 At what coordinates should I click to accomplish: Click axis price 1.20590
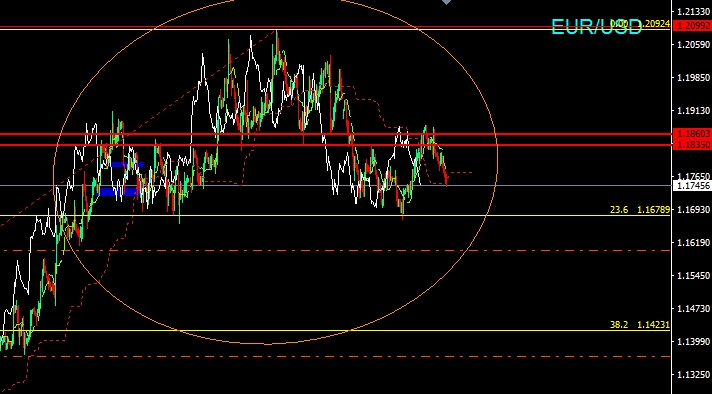pos(693,44)
